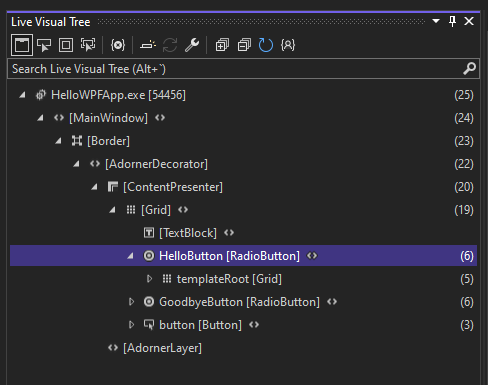Open settings with the wrench icon
488x385 pixels.
click(192, 45)
